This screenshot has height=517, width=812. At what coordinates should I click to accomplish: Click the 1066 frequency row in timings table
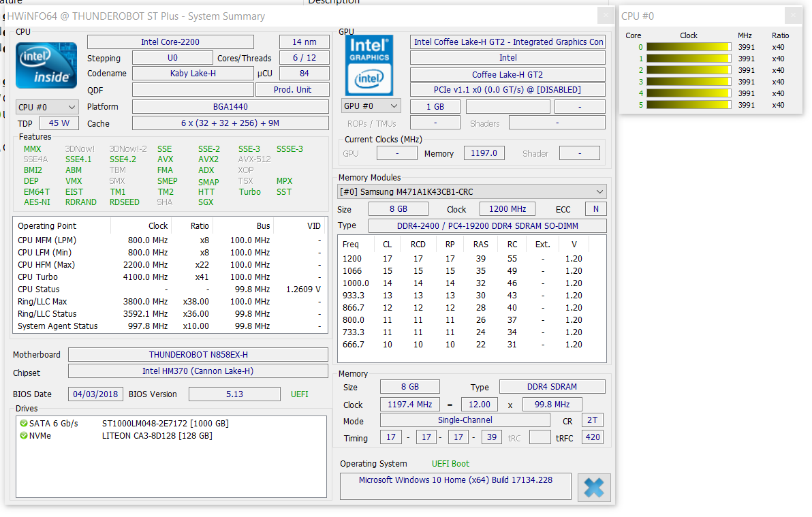[x=472, y=271]
